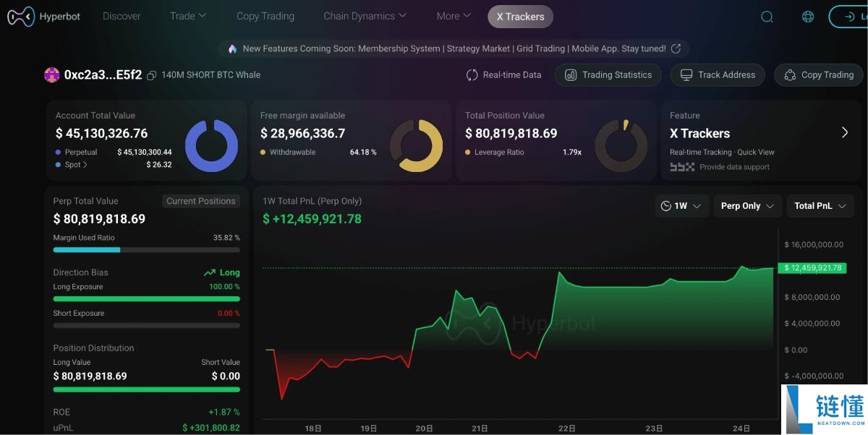868x435 pixels.
Task: Click the Real-time Data refresh icon
Action: tap(472, 75)
